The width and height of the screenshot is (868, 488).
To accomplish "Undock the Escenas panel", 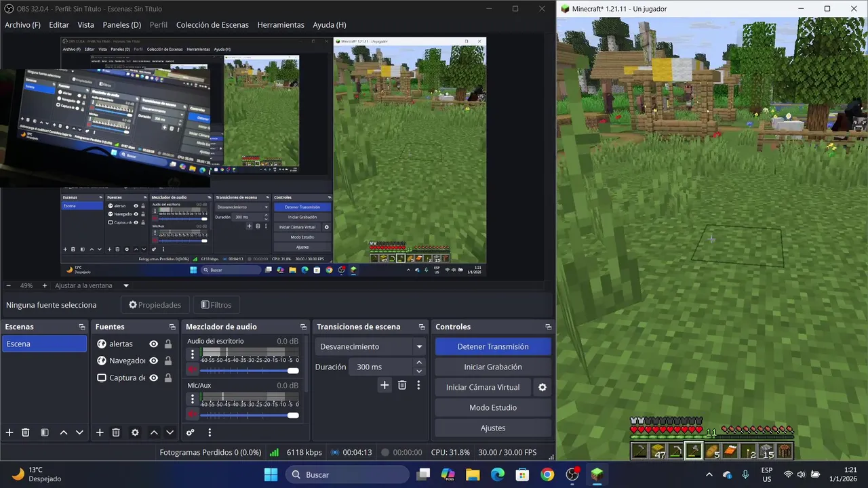I will 82,327.
